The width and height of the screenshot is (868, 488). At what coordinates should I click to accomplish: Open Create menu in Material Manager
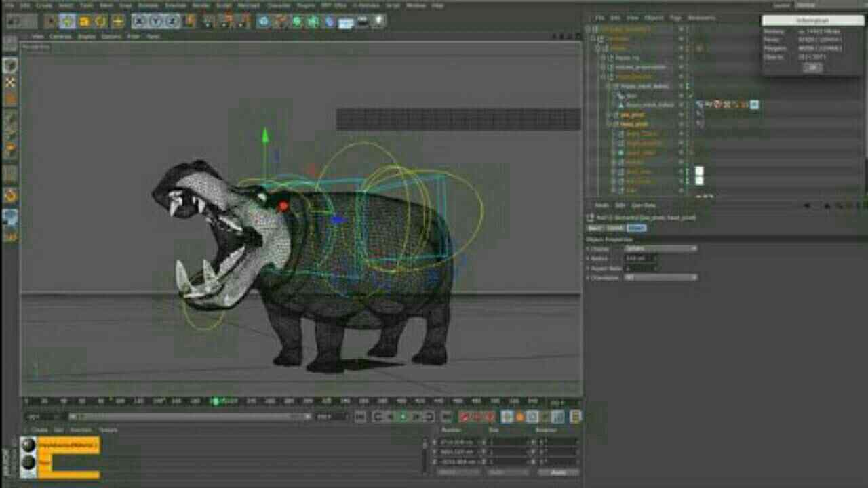coord(39,430)
